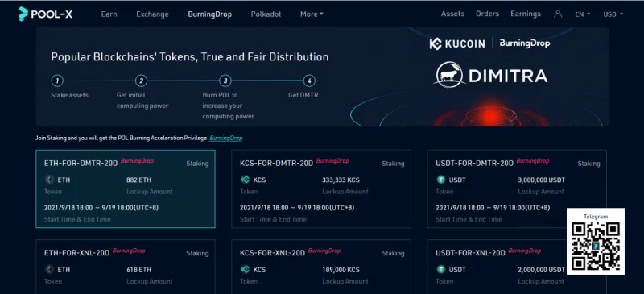The height and width of the screenshot is (294, 644).
Task: Click the 618 ETH lockup amount
Action: [138, 270]
